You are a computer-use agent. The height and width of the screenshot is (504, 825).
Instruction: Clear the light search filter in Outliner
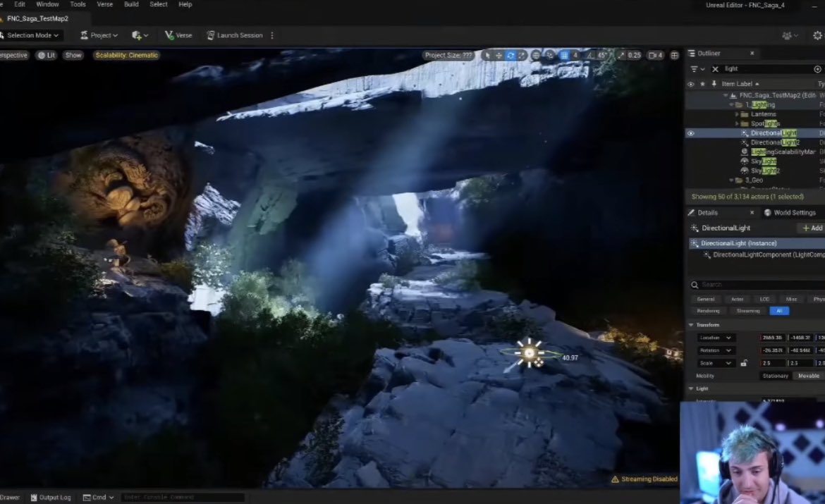click(715, 68)
